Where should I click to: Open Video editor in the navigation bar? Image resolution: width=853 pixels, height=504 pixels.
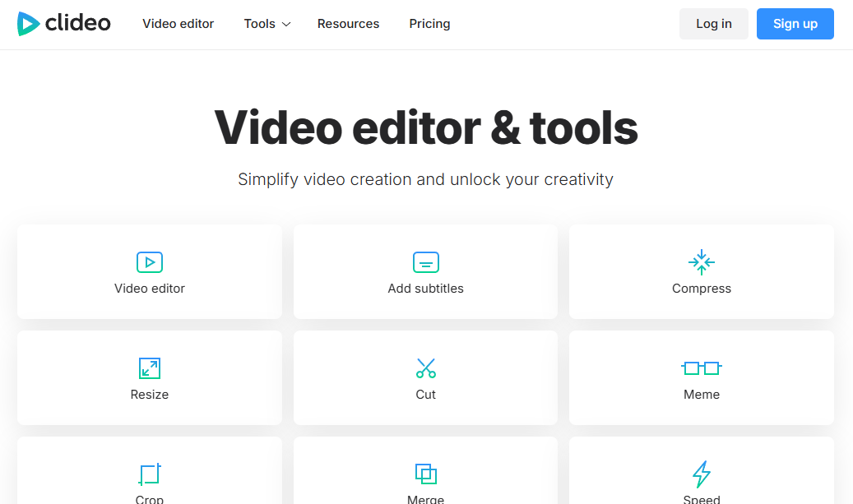[178, 24]
